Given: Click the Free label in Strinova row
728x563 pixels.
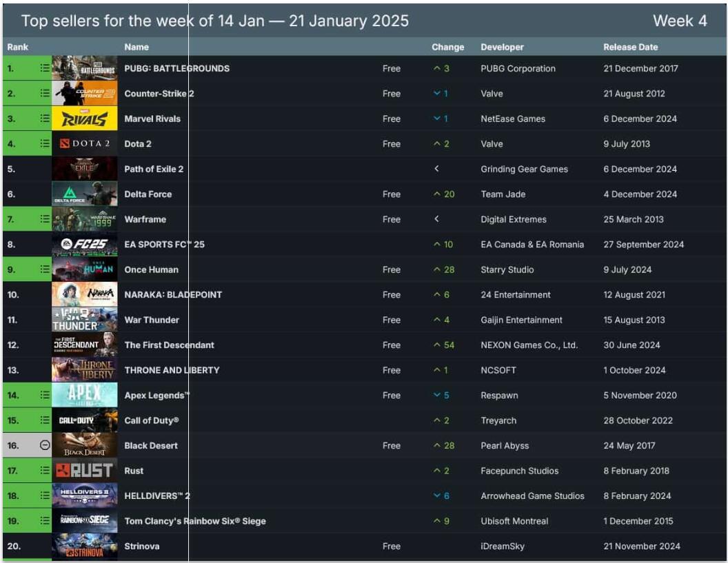Looking at the screenshot, I should tap(392, 546).
